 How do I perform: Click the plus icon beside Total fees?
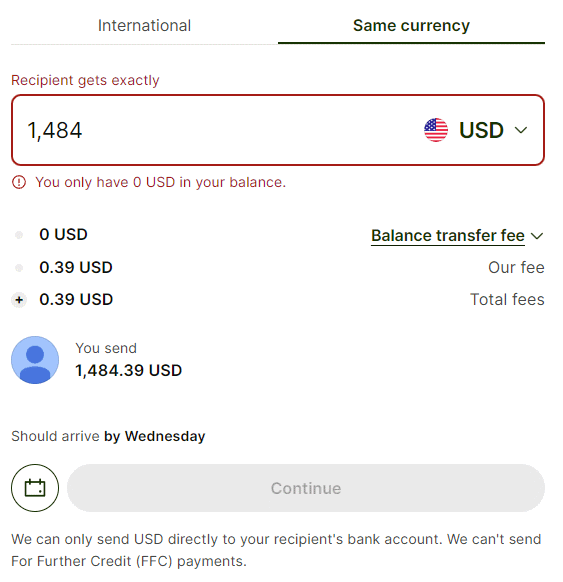click(x=19, y=300)
